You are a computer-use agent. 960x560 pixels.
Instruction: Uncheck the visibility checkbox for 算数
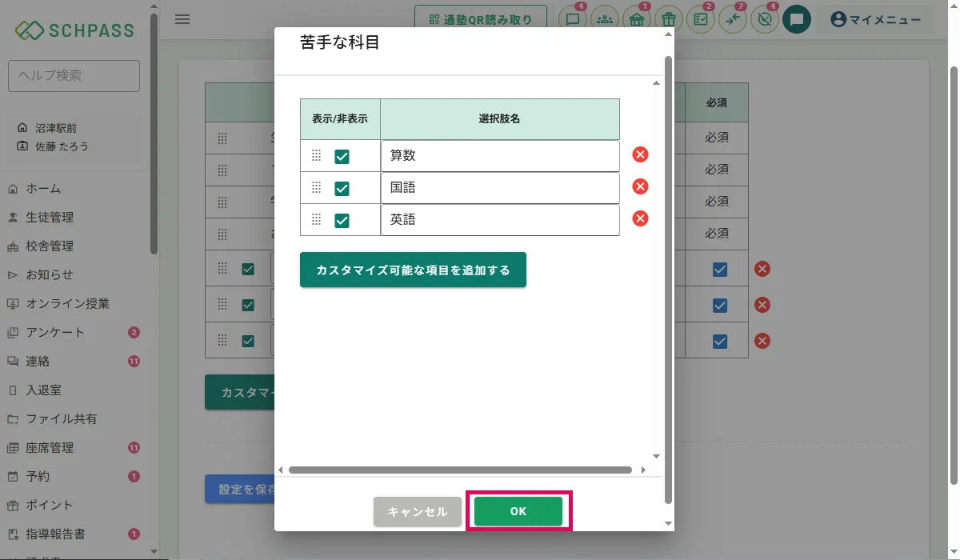(x=342, y=157)
